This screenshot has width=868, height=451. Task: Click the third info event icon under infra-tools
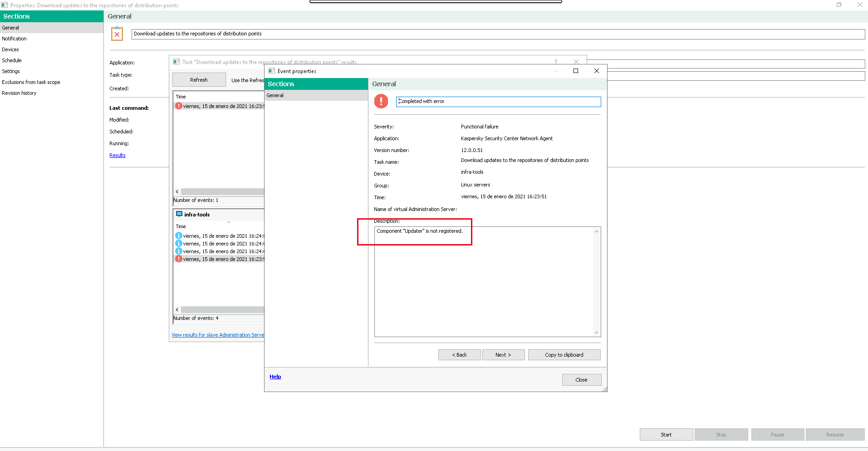[x=179, y=251]
